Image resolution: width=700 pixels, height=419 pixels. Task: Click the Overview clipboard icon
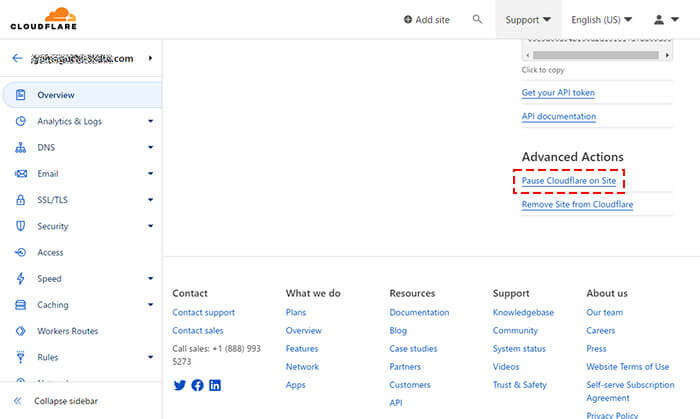pyautogui.click(x=21, y=95)
